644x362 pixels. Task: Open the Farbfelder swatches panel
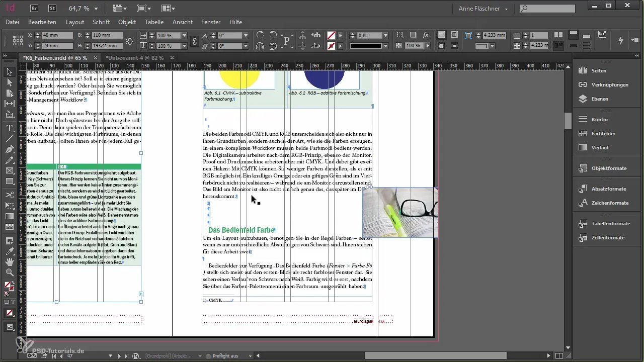(603, 134)
